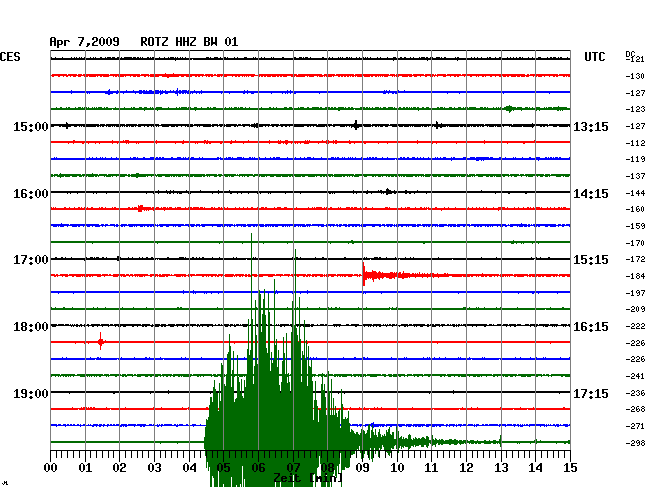Click the DC offset value "-271"
This screenshot has width=650, height=494.
click(635, 426)
